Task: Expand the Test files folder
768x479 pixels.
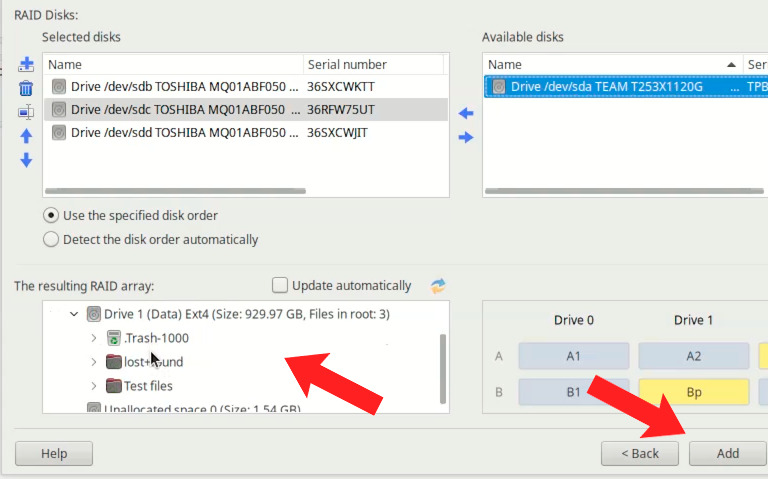Action: 94,386
